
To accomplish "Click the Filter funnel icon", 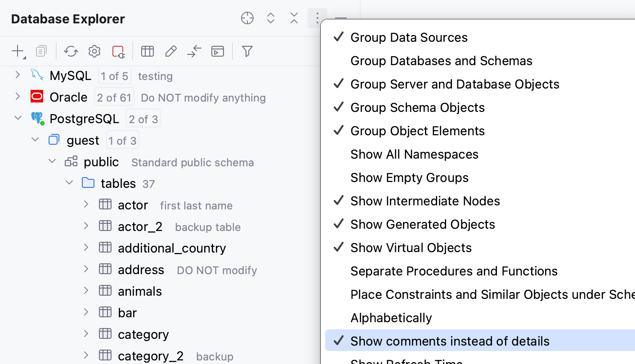I will (247, 51).
